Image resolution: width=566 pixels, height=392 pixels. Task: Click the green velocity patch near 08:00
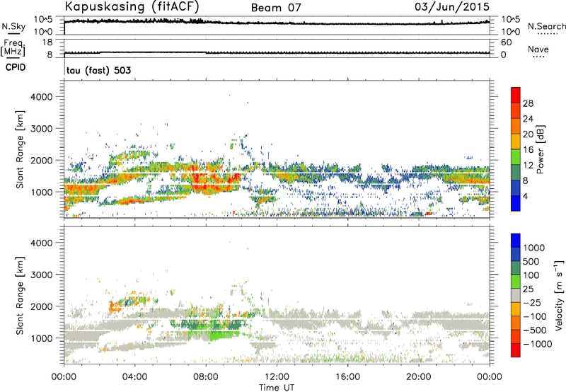[x=216, y=336]
